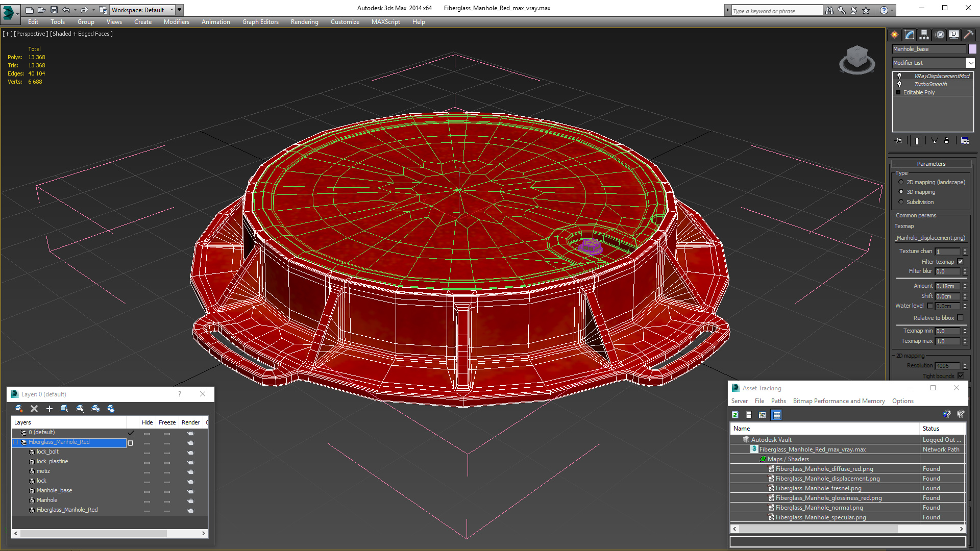Click the Amount spinner arrows
The height and width of the screenshot is (551, 980).
(965, 286)
